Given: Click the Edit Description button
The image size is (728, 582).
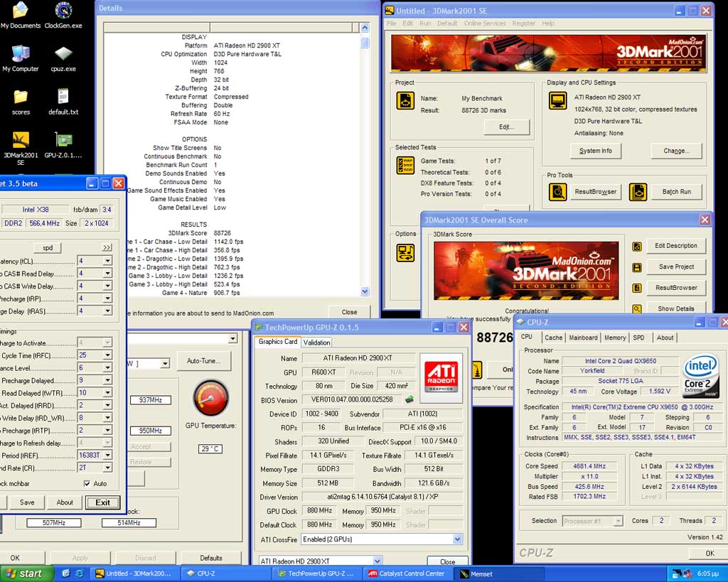Looking at the screenshot, I should [x=677, y=246].
